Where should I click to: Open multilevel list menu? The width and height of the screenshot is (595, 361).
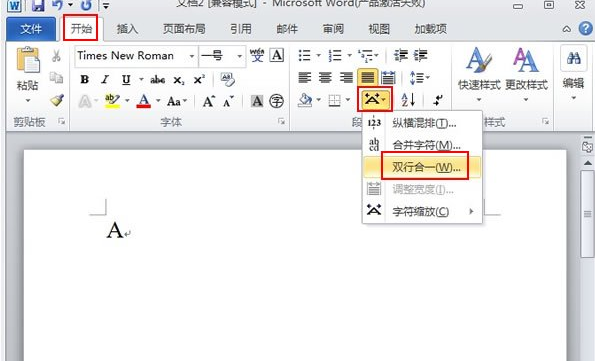pos(367,56)
